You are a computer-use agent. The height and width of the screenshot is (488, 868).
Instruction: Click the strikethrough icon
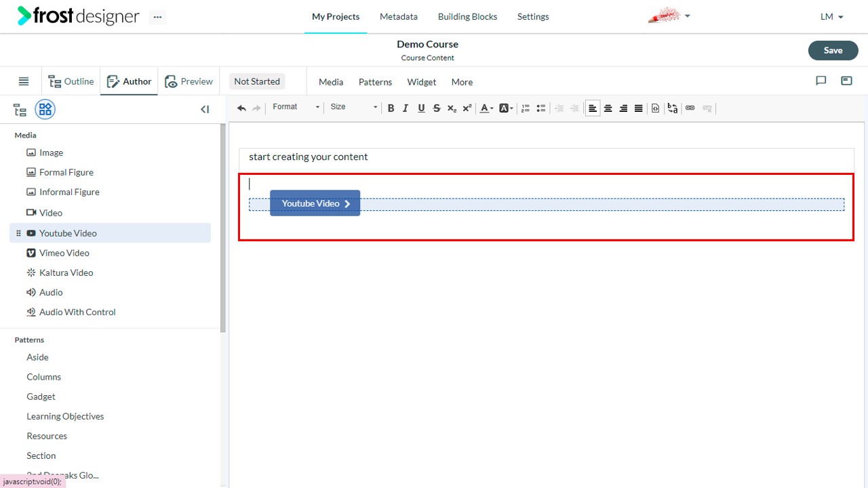coord(436,108)
